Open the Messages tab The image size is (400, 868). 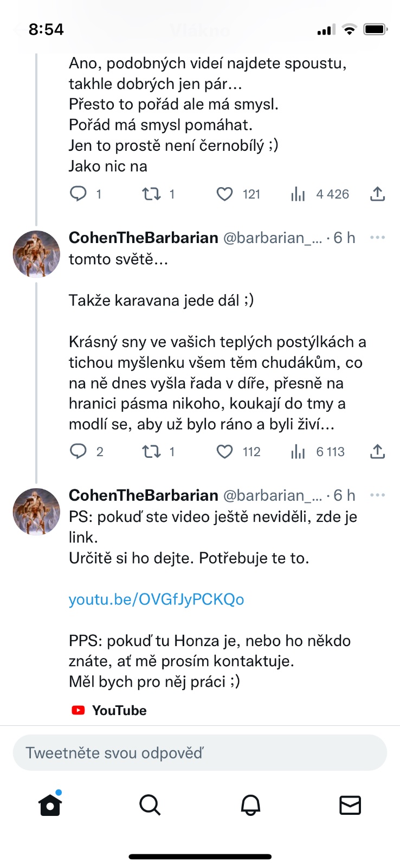(350, 805)
